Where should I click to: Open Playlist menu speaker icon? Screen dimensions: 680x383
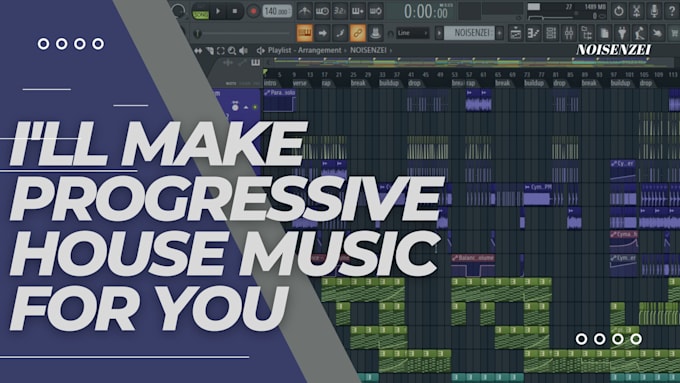(x=261, y=51)
